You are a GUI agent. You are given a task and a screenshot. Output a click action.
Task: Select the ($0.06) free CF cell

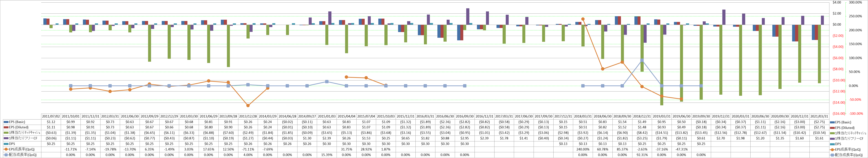(x=51, y=138)
